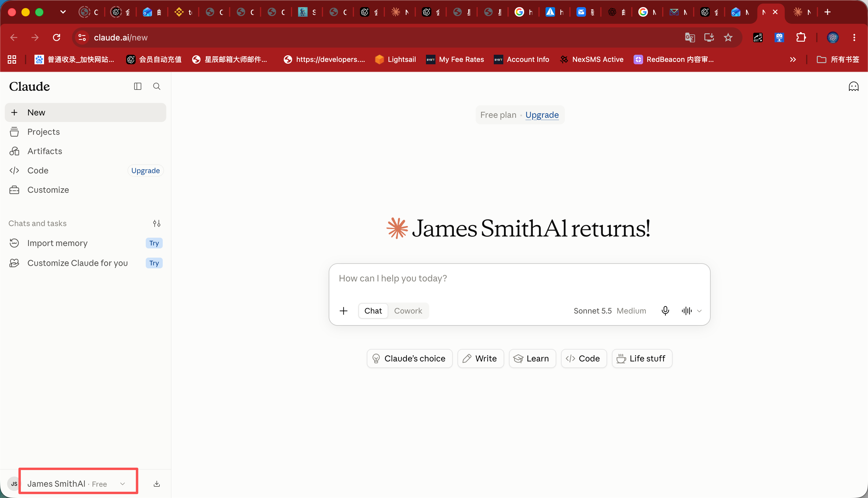Open the Chrome three-dot menu
This screenshot has height=498, width=868.
click(x=854, y=37)
